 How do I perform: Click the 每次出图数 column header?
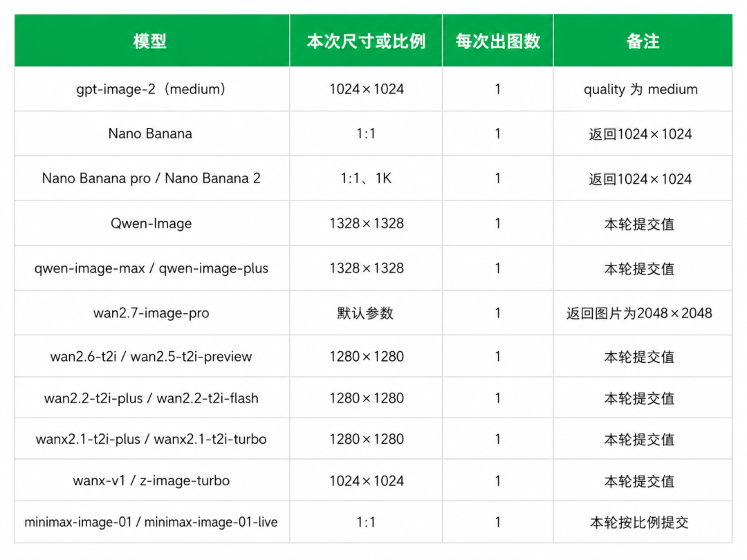(497, 41)
